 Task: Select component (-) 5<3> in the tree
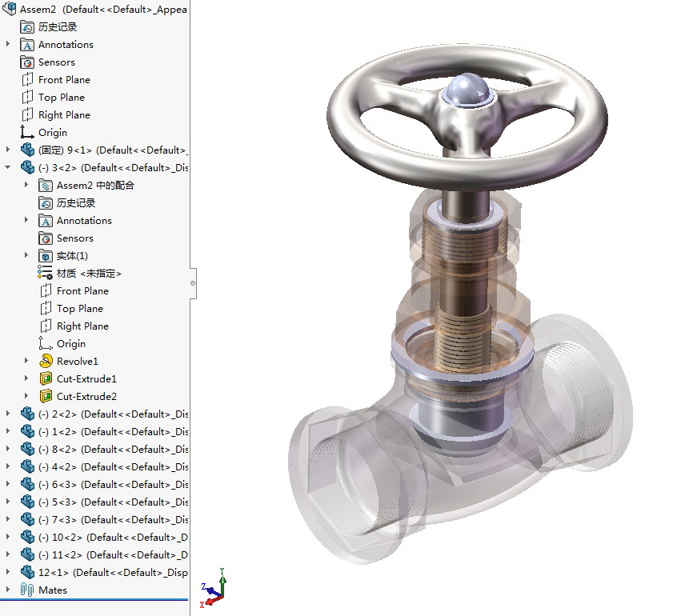[114, 502]
